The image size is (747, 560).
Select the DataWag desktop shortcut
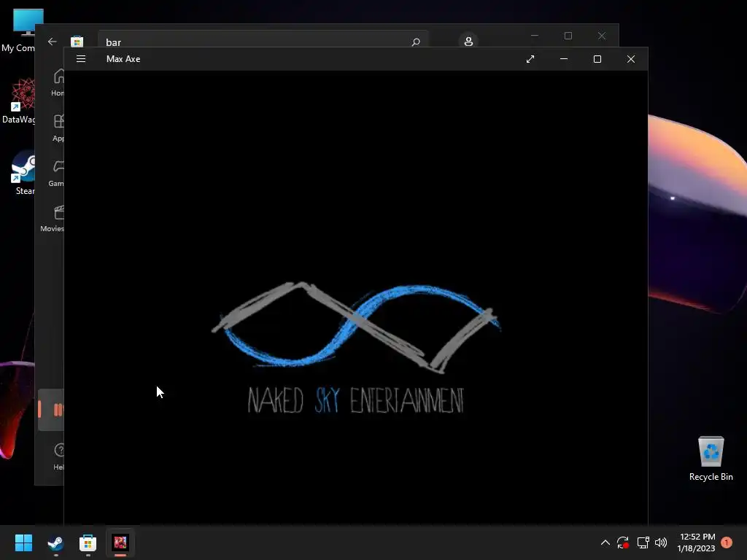20,101
